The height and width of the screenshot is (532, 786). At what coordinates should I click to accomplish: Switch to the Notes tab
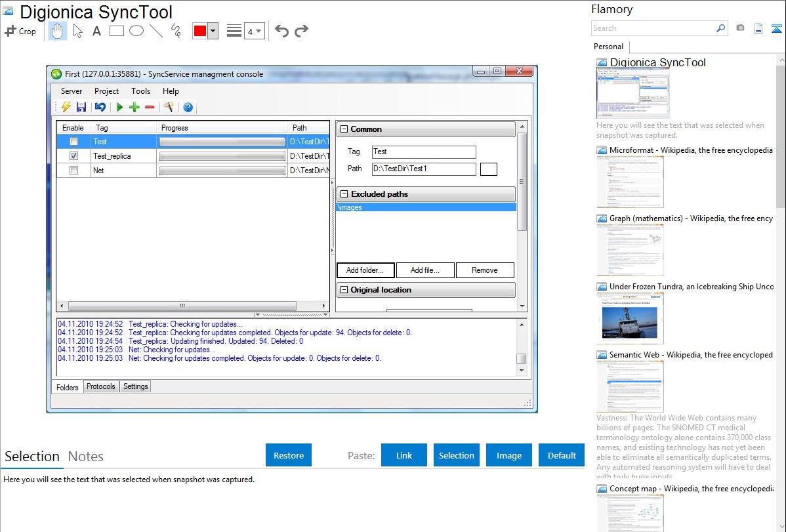[x=86, y=457]
